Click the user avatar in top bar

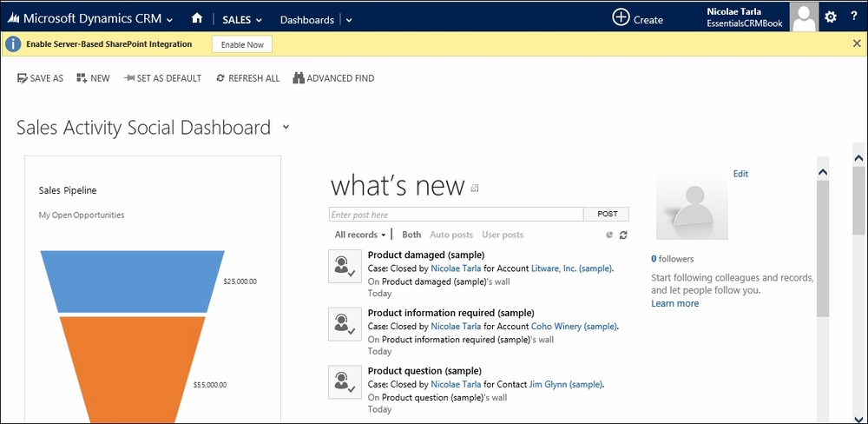[805, 17]
